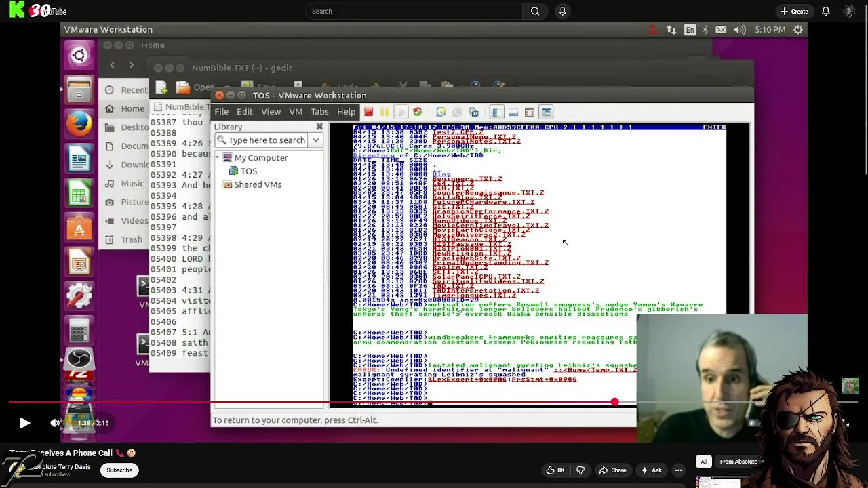Click the Subscribe button

[x=119, y=470]
